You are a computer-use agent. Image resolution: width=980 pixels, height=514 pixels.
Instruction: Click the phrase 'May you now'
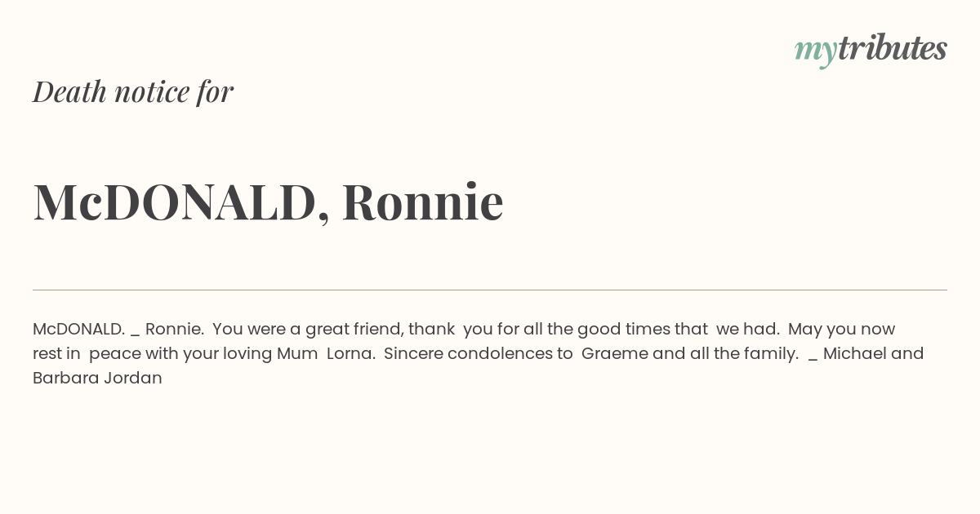pyautogui.click(x=842, y=329)
